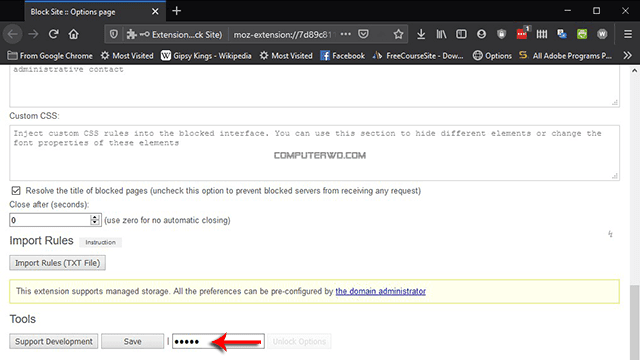Uncheck Resolve the title of blocked pages
640x360 pixels.
(16, 191)
